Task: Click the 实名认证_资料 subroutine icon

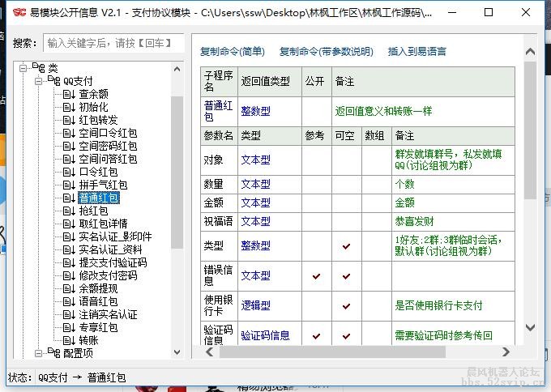Action: click(x=69, y=249)
